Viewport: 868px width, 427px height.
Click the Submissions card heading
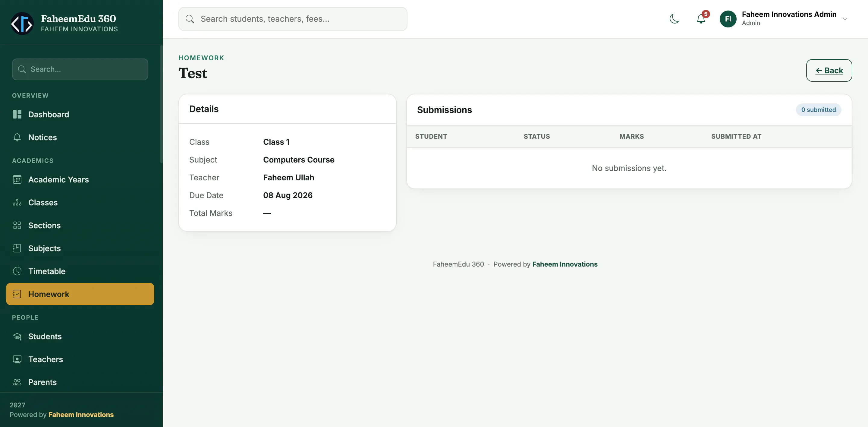point(444,110)
